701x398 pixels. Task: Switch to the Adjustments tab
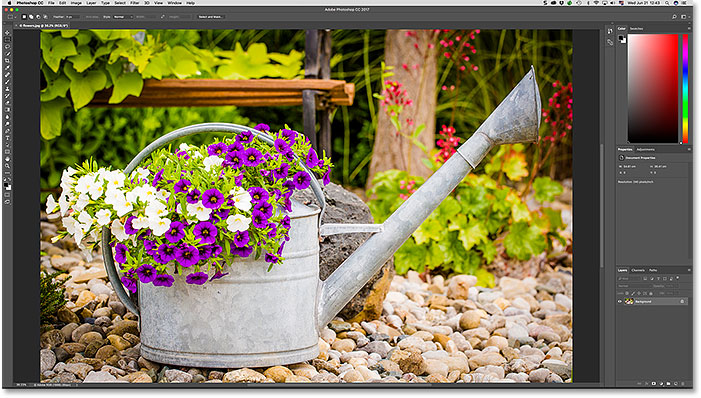645,149
